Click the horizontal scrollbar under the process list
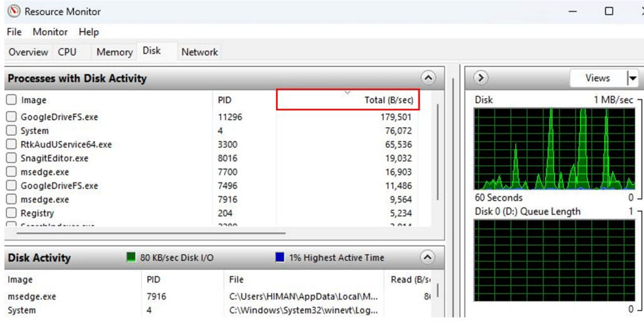Viewport: 644px width, 334px height. point(151,233)
